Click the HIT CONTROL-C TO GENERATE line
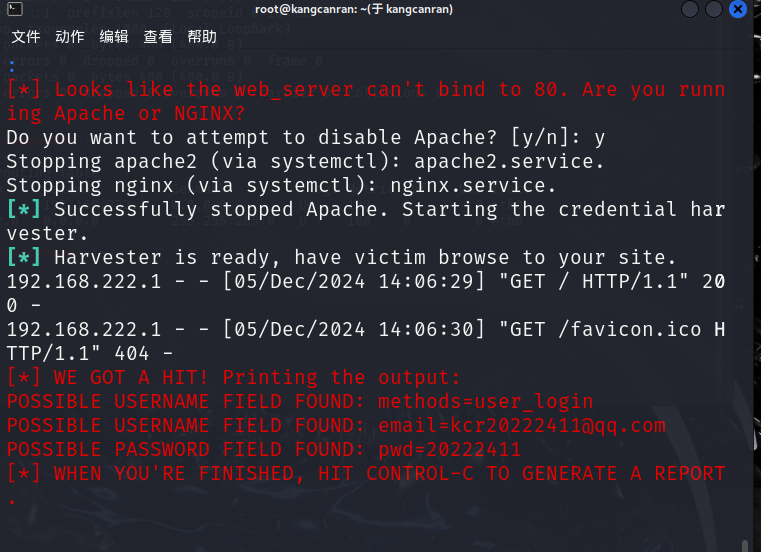Viewport: 761px width, 552px height. (366, 485)
